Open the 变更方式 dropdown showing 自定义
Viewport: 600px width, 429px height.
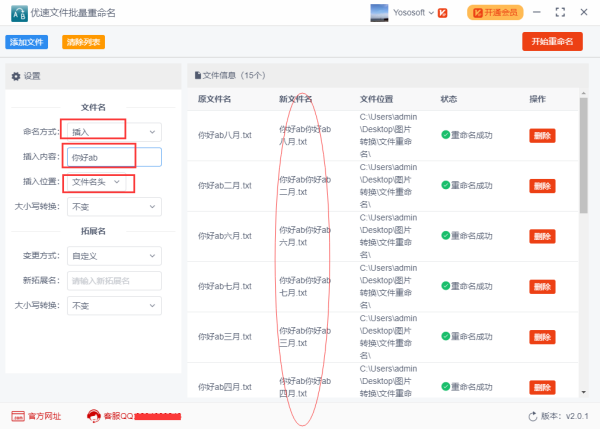112,256
